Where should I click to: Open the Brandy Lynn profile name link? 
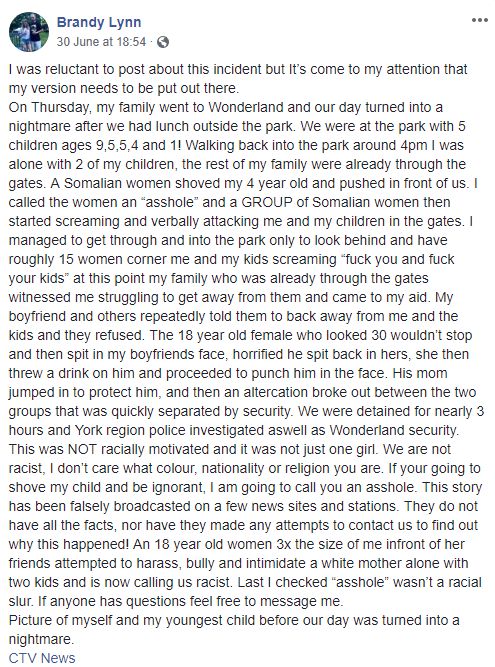click(99, 22)
